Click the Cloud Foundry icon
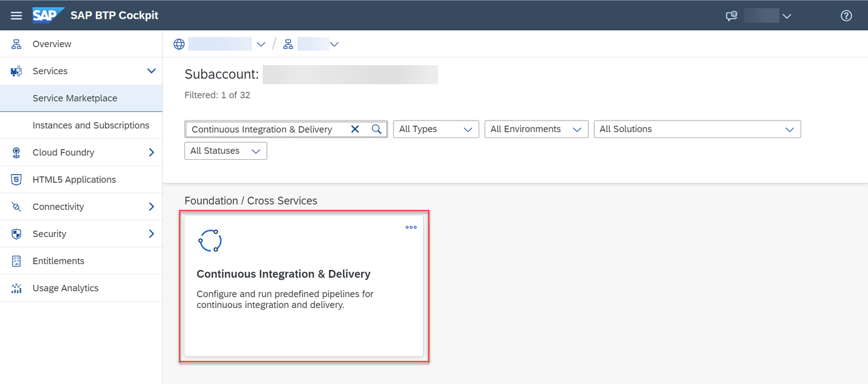 16,153
